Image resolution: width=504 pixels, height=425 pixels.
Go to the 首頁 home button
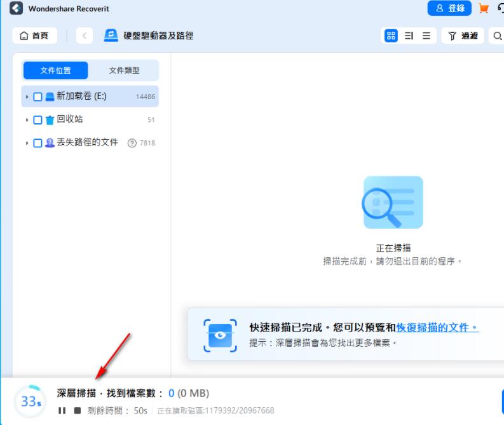point(34,36)
